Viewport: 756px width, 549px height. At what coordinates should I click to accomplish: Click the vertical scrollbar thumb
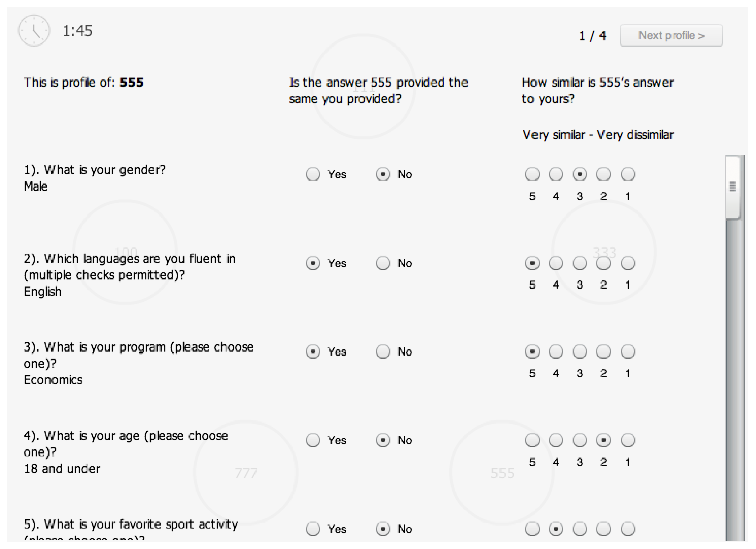733,187
